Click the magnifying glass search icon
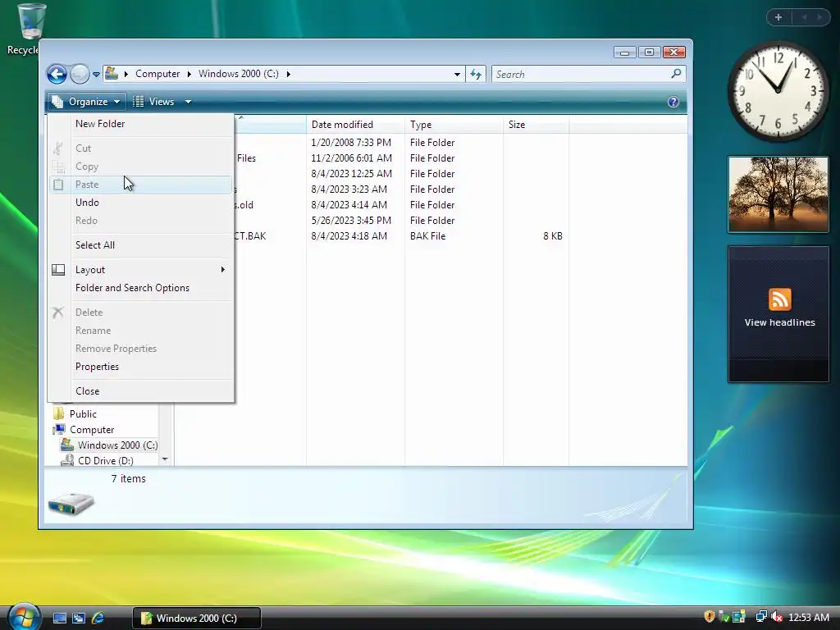Image resolution: width=840 pixels, height=630 pixels. (x=676, y=73)
